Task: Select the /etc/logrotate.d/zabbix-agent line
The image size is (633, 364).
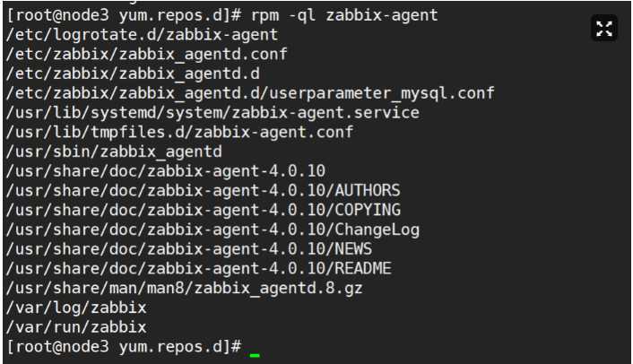Action: tap(142, 35)
